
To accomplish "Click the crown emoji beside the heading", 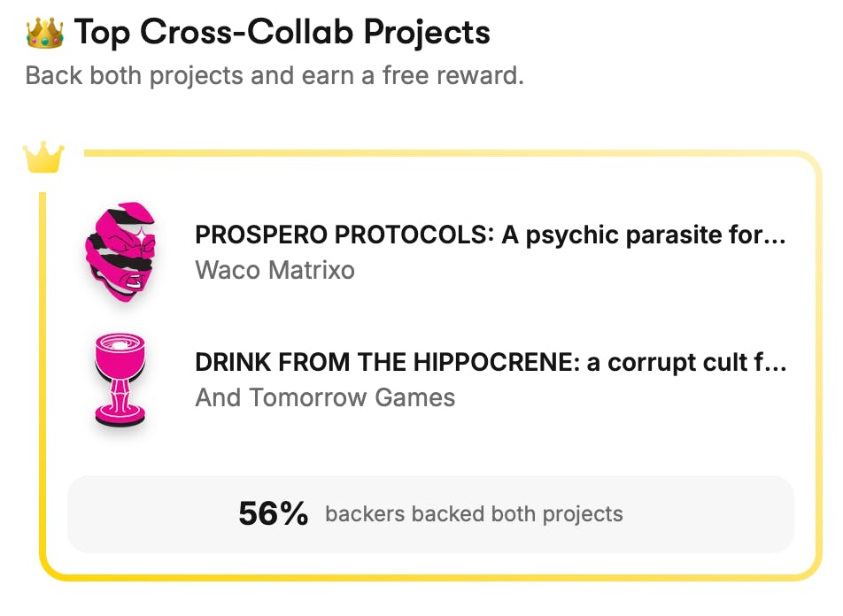I will pyautogui.click(x=44, y=32).
